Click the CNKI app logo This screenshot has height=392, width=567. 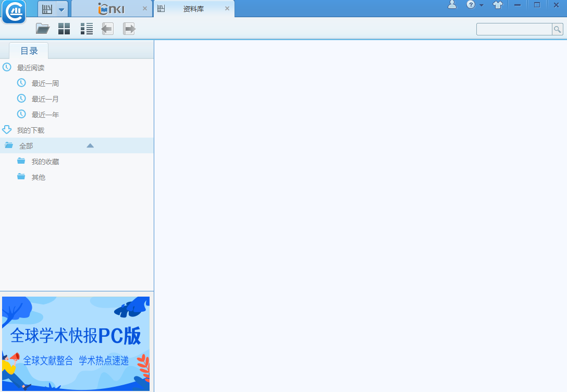point(14,11)
